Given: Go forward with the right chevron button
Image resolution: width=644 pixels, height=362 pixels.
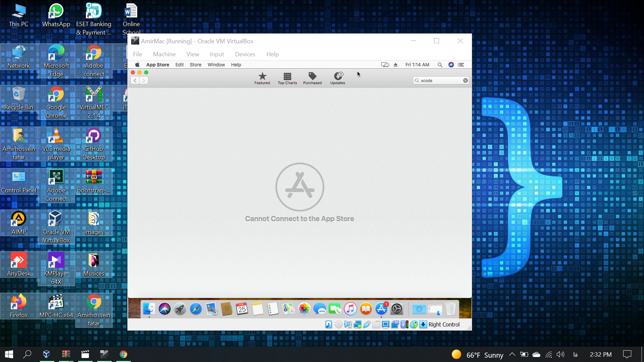Looking at the screenshot, I should coord(144,80).
